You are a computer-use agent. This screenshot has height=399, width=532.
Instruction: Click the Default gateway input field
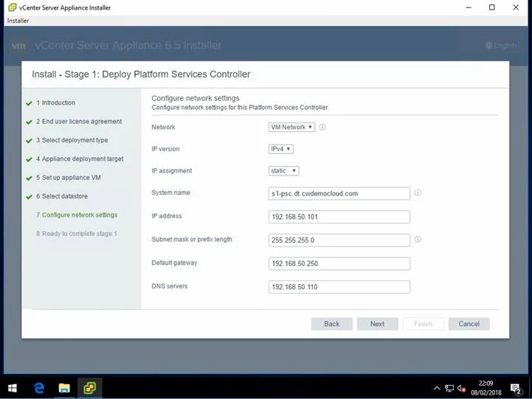pos(339,264)
